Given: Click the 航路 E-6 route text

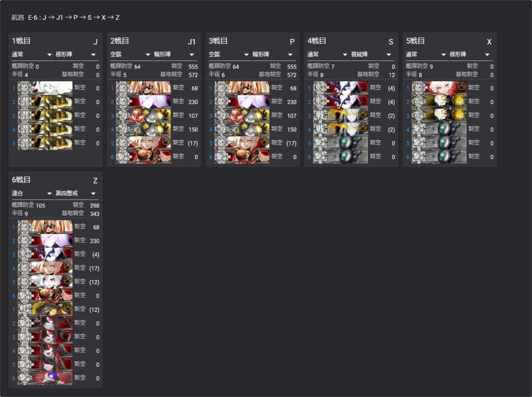Looking at the screenshot, I should coord(65,18).
